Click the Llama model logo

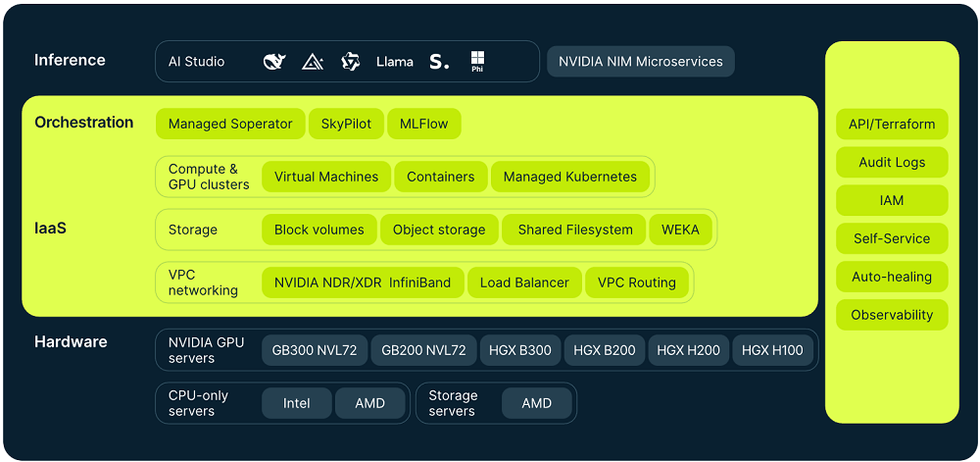395,62
